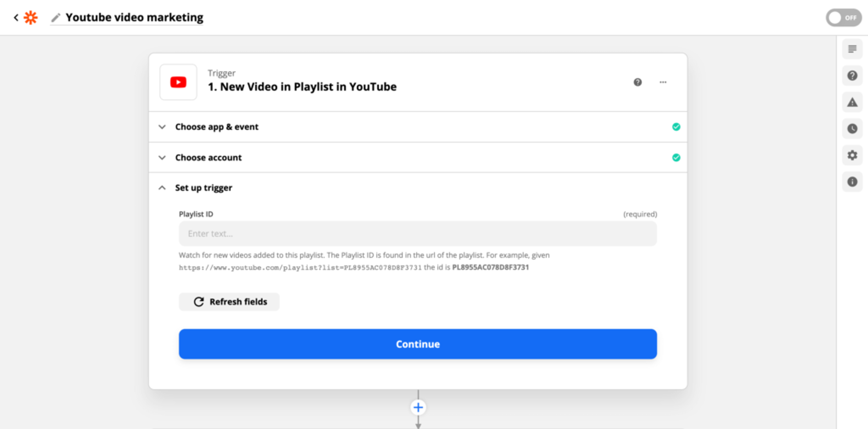This screenshot has height=429, width=868.
Task: Expand the 'Choose account' section
Action: coord(418,157)
